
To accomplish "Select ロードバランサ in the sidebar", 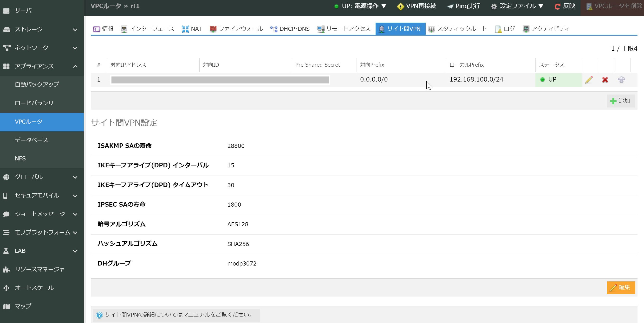I will pyautogui.click(x=34, y=103).
